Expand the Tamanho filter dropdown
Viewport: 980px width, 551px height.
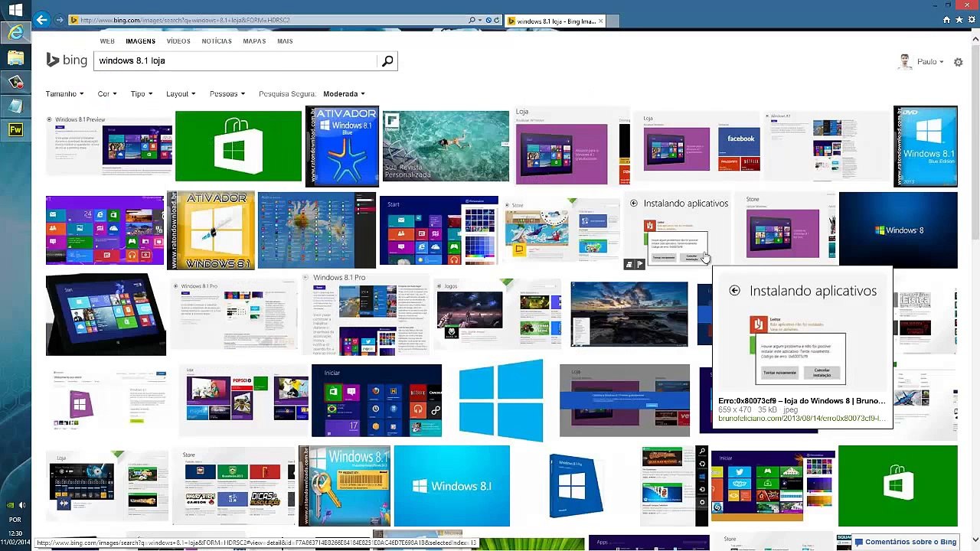(x=64, y=94)
